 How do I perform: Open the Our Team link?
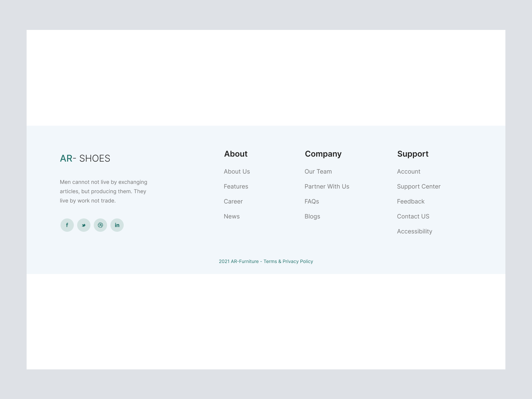pos(318,172)
